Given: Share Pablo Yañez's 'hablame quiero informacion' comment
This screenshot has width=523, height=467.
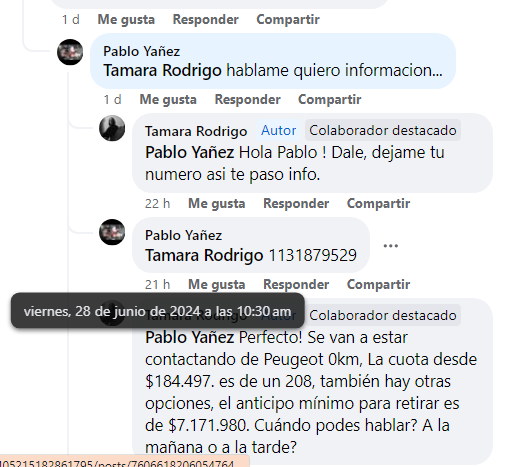Looking at the screenshot, I should (330, 99).
